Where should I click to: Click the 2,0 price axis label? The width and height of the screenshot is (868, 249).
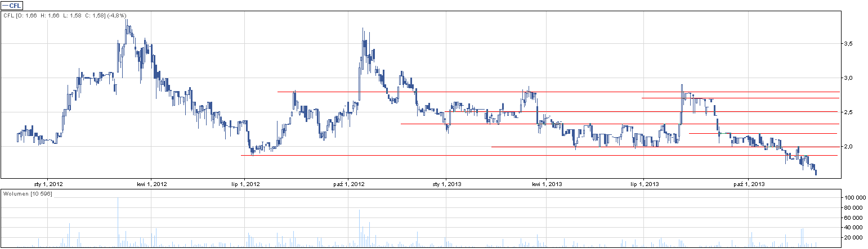pos(847,147)
